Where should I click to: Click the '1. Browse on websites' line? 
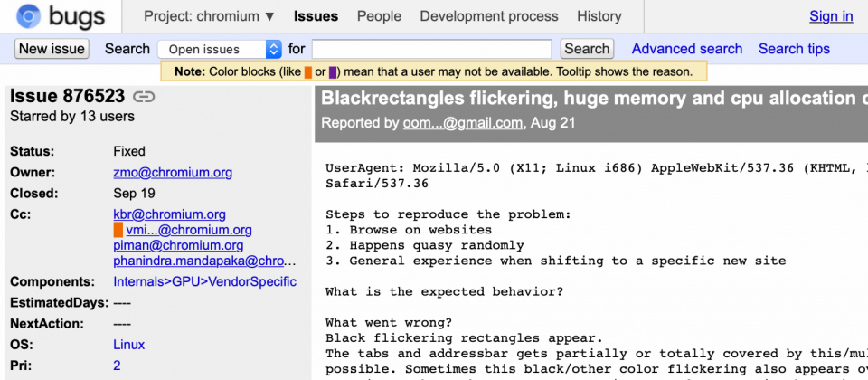click(x=409, y=229)
